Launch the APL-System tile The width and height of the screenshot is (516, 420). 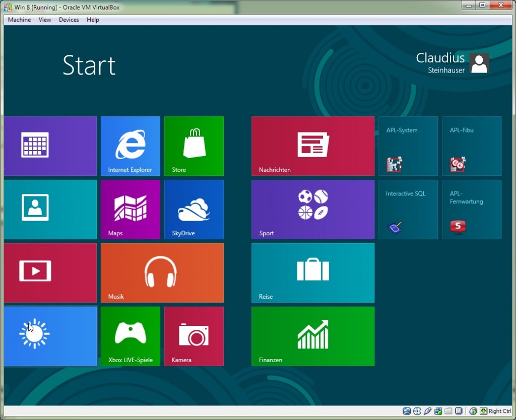[x=408, y=146]
